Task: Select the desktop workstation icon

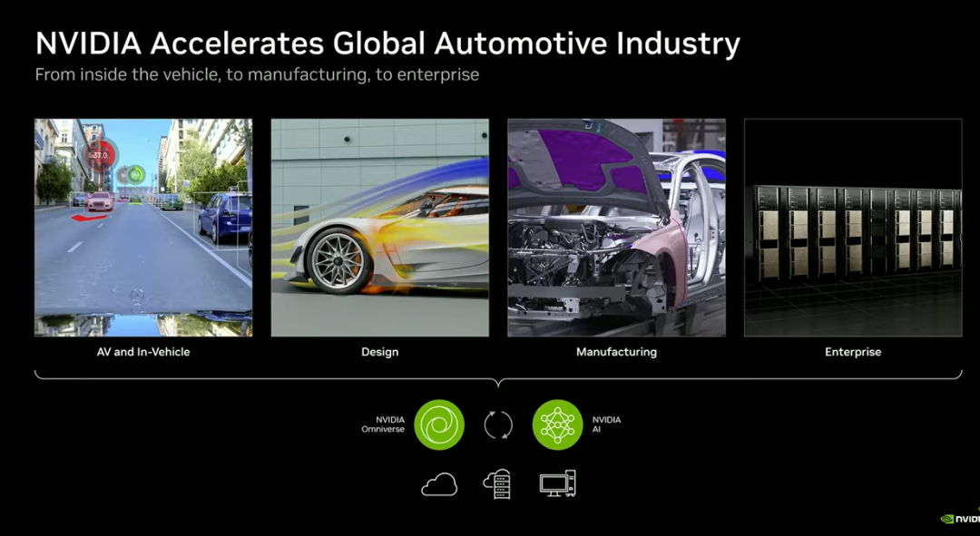Action: tap(557, 483)
